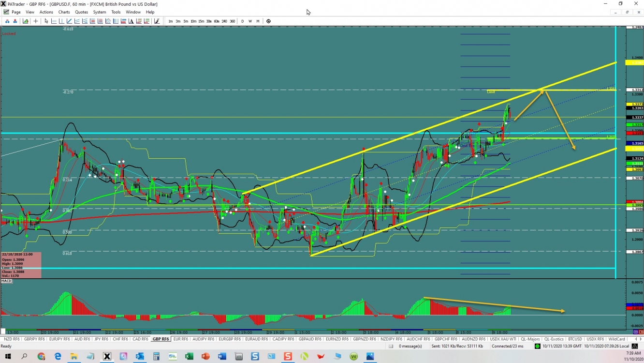Click the 1.3312 price axis label
Screen dimensions: 644x363
pyautogui.click(x=634, y=90)
